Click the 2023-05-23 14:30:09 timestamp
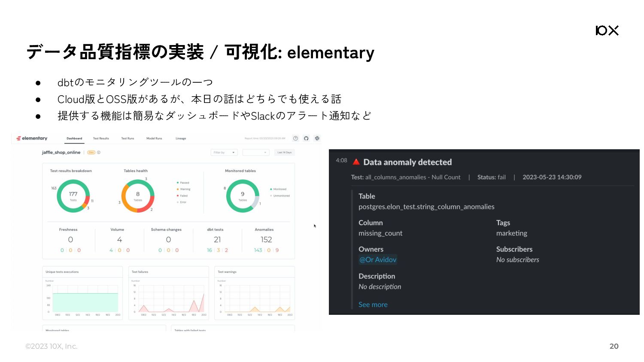 coord(552,177)
